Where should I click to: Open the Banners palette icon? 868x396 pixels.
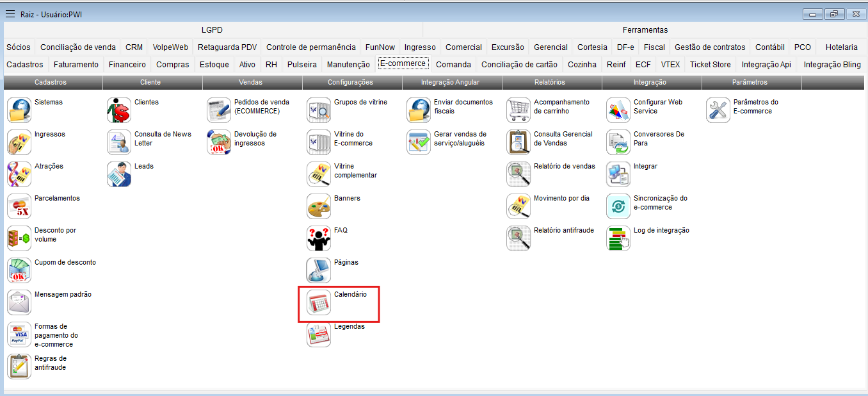point(319,206)
